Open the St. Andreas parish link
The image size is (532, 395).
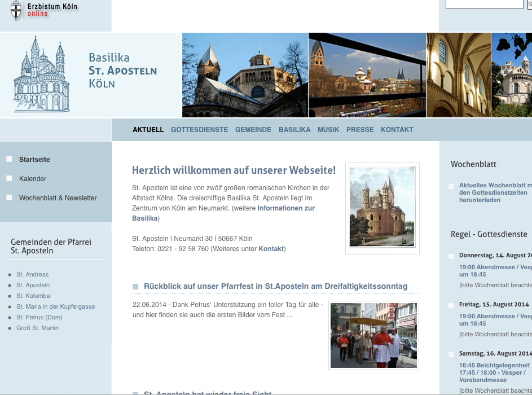(33, 275)
